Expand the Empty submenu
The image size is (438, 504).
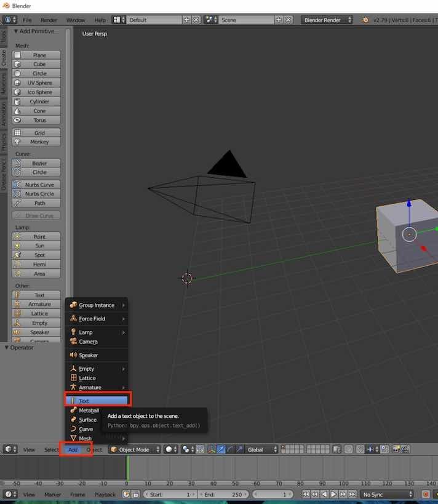tap(97, 369)
